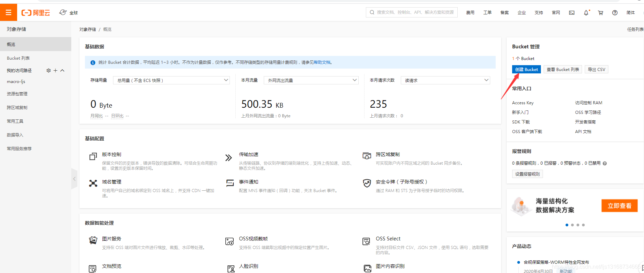Click the 对象存储 breadcrumb

tap(88, 29)
